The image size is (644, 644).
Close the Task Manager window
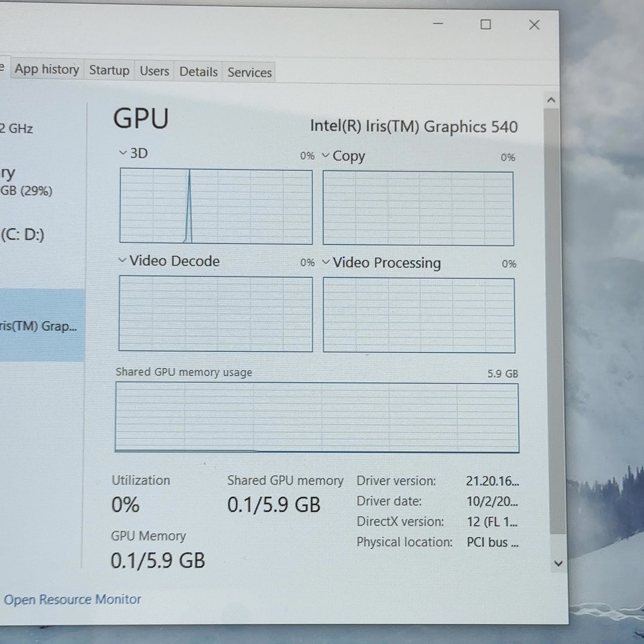click(x=534, y=25)
